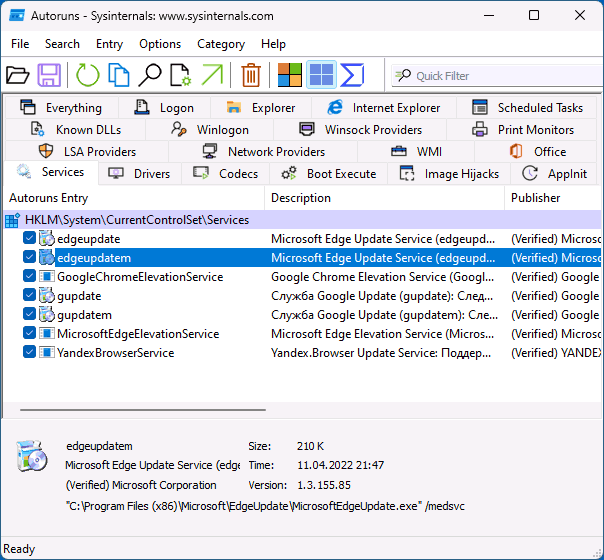This screenshot has height=560, width=604.
Task: Switch to the Logon tab
Action: point(164,108)
